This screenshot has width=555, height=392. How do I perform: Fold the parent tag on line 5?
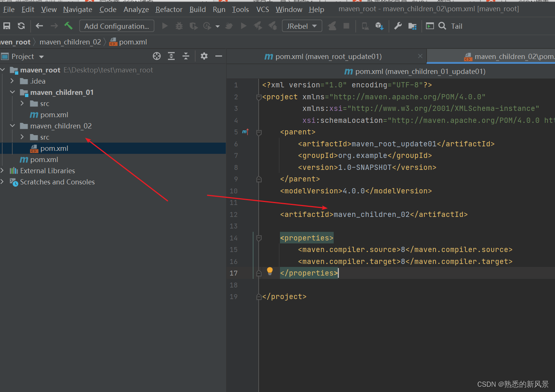tap(259, 132)
